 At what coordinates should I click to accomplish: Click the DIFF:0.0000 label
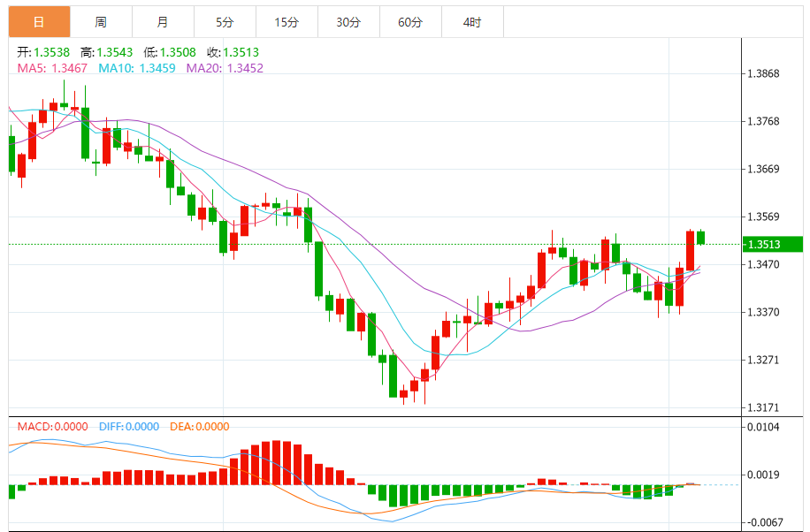tap(129, 427)
